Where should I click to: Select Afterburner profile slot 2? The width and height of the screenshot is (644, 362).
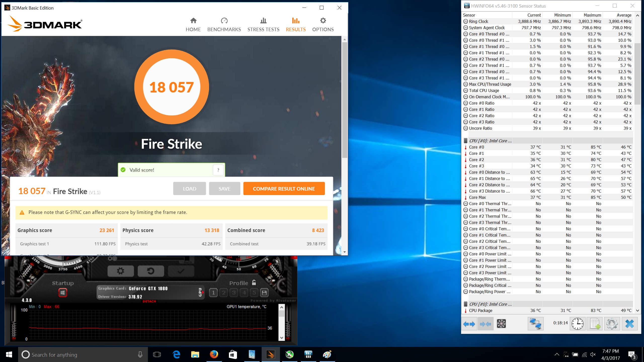pos(224,293)
